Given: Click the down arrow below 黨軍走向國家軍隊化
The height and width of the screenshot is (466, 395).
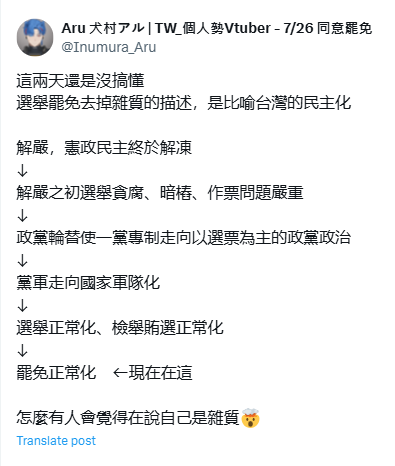Looking at the screenshot, I should 22,305.
